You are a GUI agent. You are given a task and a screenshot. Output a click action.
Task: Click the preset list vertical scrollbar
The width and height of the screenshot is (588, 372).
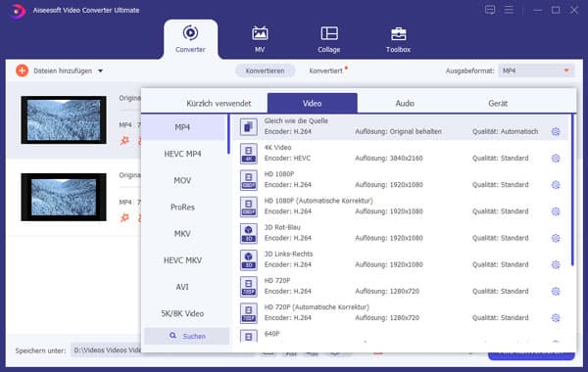point(572,190)
